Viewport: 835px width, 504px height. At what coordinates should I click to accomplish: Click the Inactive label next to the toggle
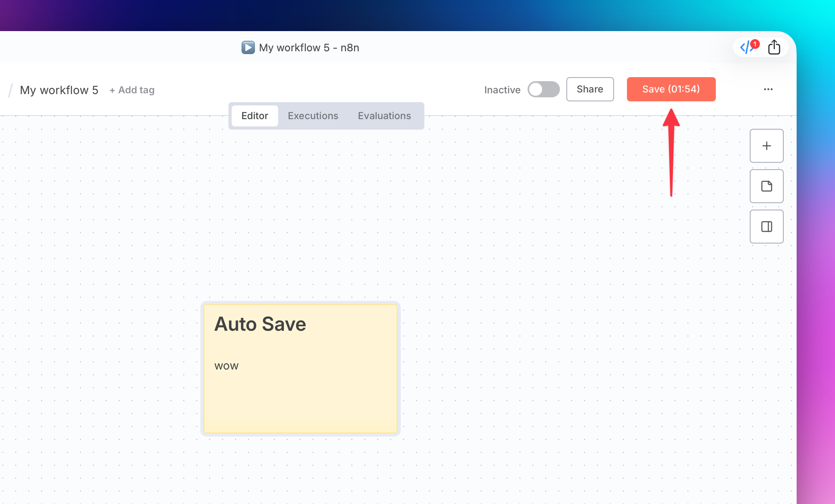click(x=502, y=90)
